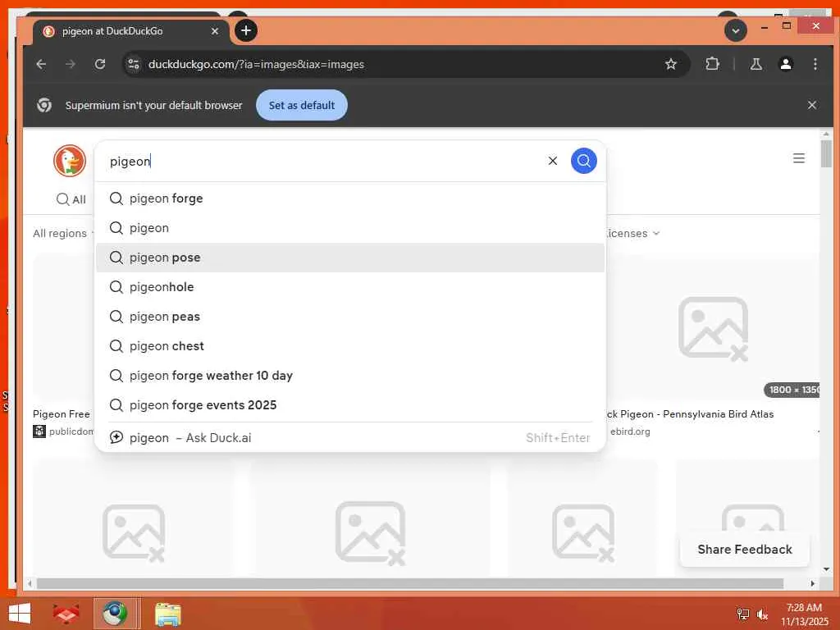Open File Explorer from the taskbar
The height and width of the screenshot is (630, 840).
pyautogui.click(x=167, y=614)
